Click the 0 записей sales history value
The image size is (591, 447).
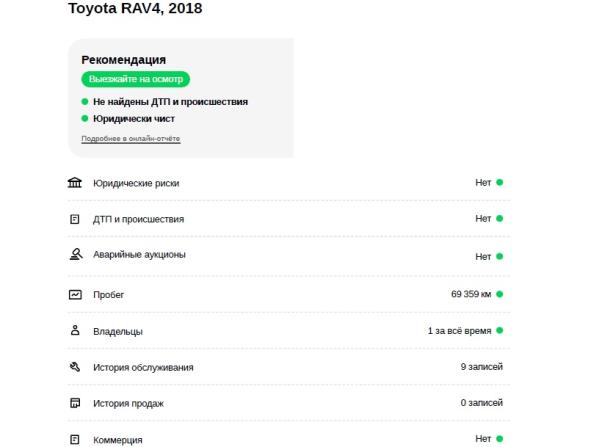click(481, 403)
